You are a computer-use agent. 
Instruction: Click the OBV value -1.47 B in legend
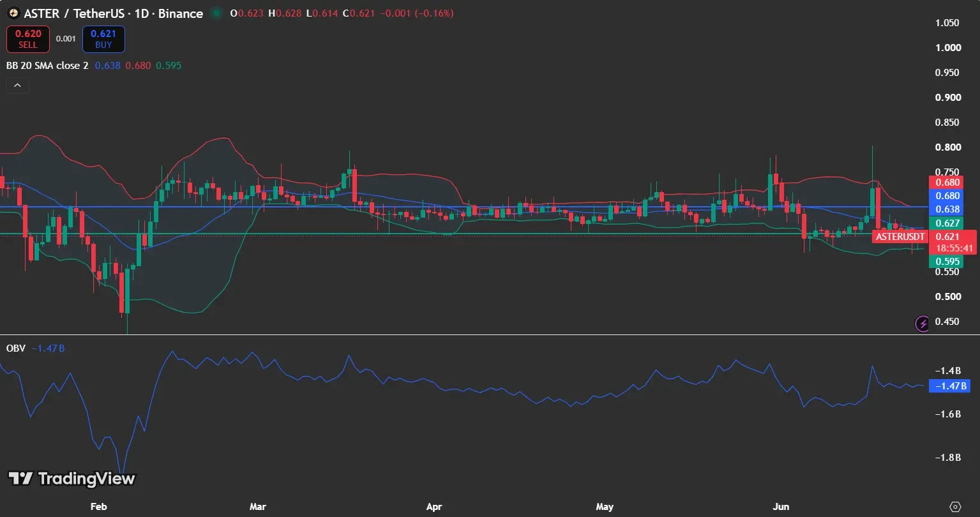point(50,348)
